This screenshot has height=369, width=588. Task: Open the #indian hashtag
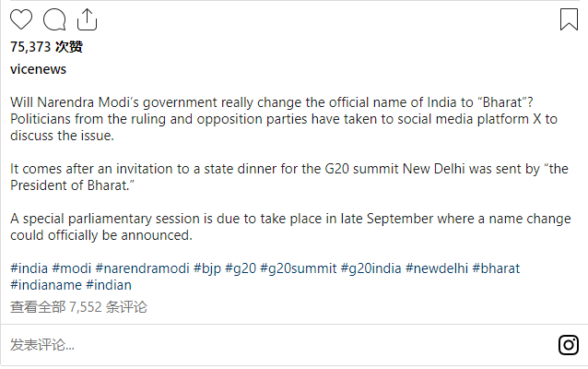tap(109, 285)
